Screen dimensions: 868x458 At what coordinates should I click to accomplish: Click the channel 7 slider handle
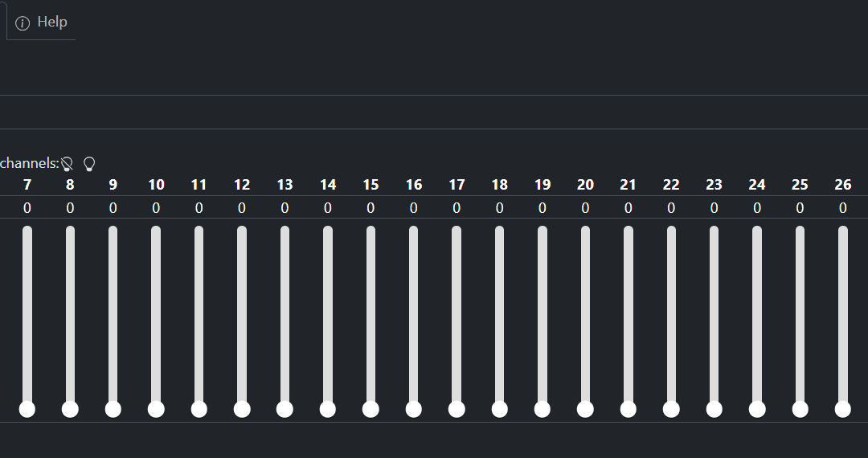(x=27, y=409)
